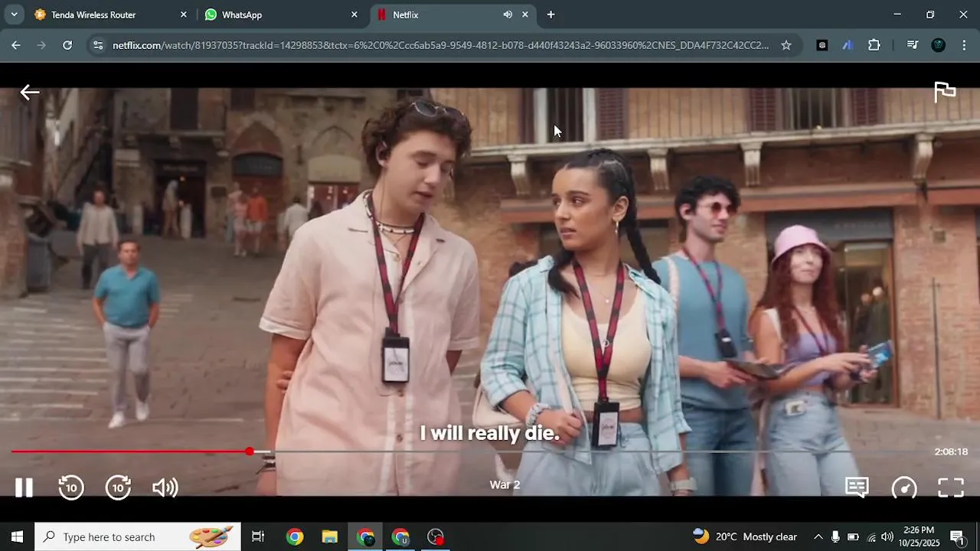Close the Netflix tab
The image size is (980, 551).
tap(525, 15)
